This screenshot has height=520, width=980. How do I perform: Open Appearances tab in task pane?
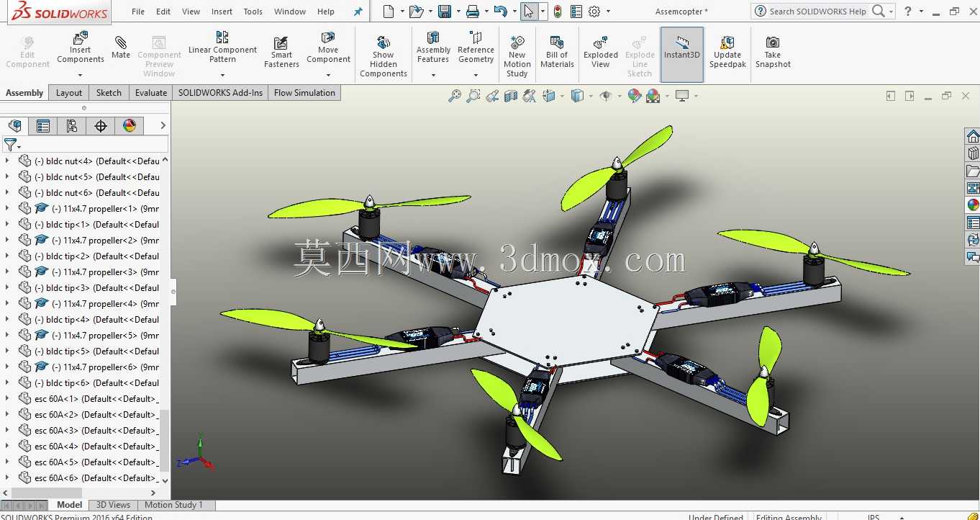973,205
